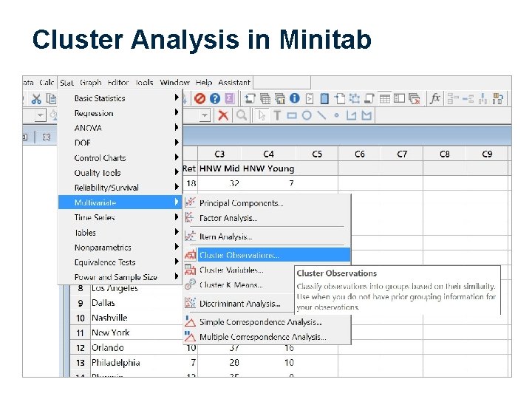Select the pointer arrow tool
Viewport: 532px width, 399px height.
click(262, 115)
